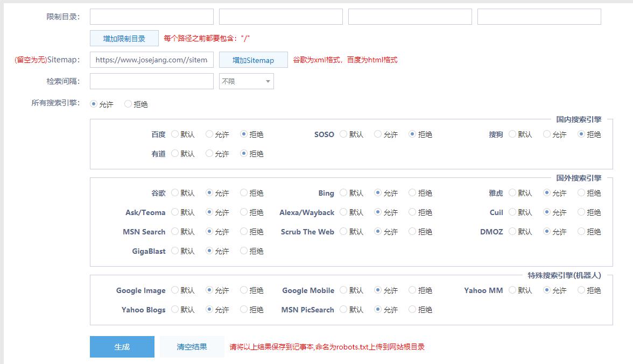
Task: Set 搜狗 to 允许
Action: pyautogui.click(x=546, y=134)
